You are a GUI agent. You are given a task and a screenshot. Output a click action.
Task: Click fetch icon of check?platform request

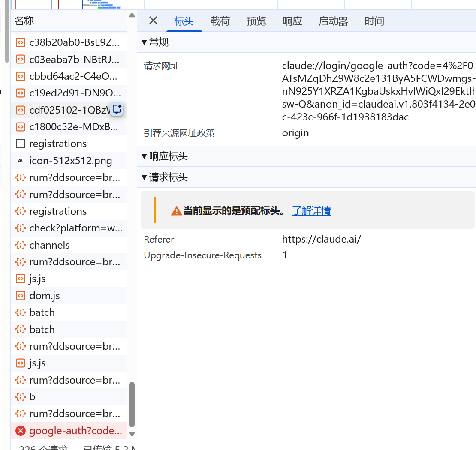(x=20, y=228)
